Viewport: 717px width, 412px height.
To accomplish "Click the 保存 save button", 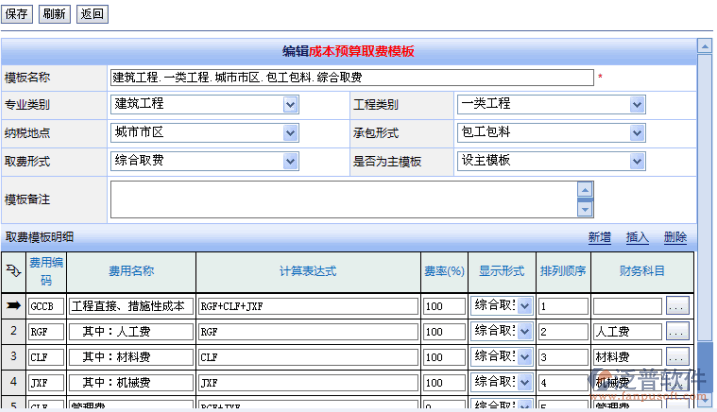I will tap(17, 14).
